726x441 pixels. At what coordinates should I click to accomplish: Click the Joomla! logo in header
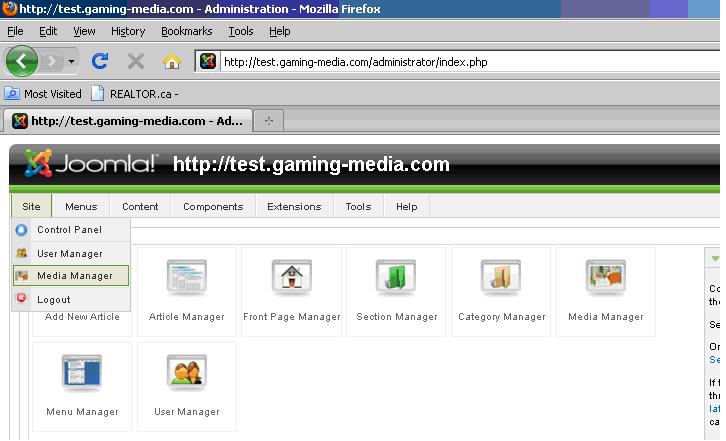[x=91, y=163]
